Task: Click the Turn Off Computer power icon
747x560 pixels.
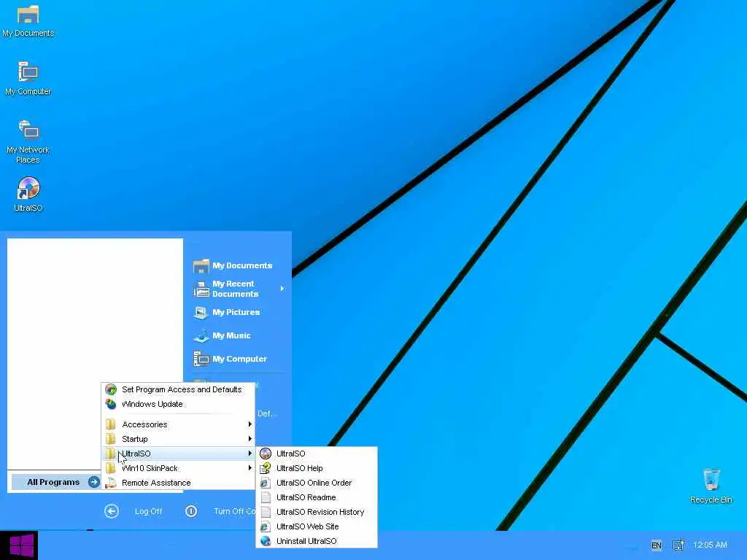Action: pos(191,511)
